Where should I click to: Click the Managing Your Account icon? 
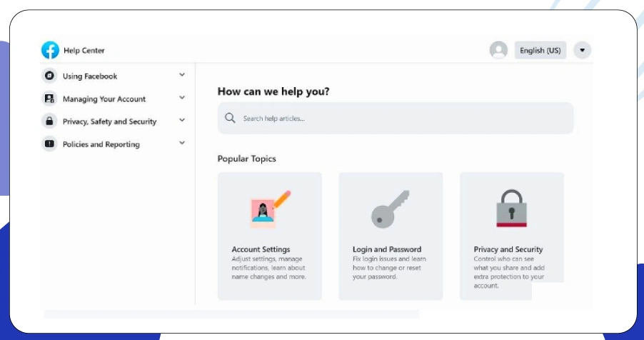(x=49, y=99)
